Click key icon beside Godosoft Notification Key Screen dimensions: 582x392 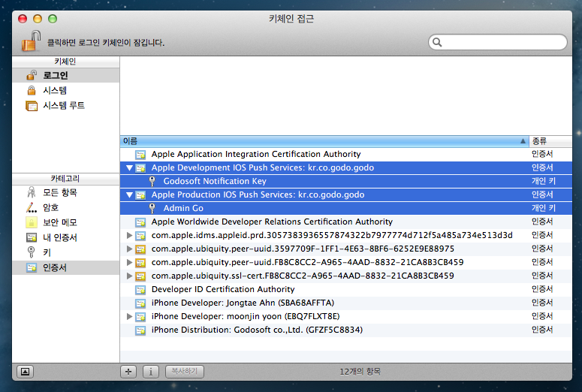pos(152,181)
